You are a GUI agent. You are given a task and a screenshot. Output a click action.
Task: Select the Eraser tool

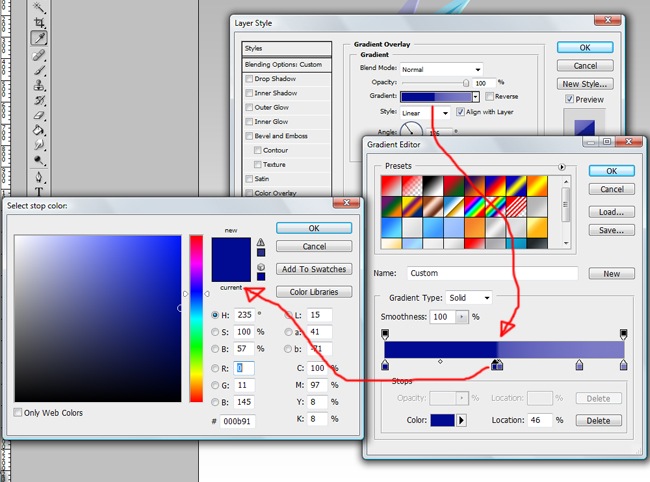(x=40, y=115)
